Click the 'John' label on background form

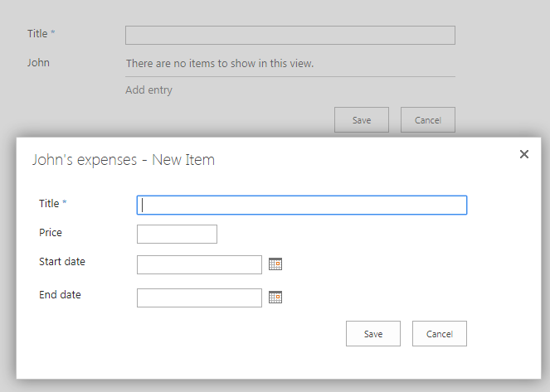click(38, 63)
